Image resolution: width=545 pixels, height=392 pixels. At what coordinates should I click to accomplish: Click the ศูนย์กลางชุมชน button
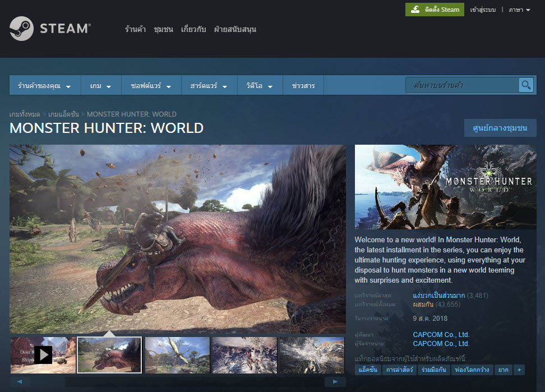pos(500,128)
